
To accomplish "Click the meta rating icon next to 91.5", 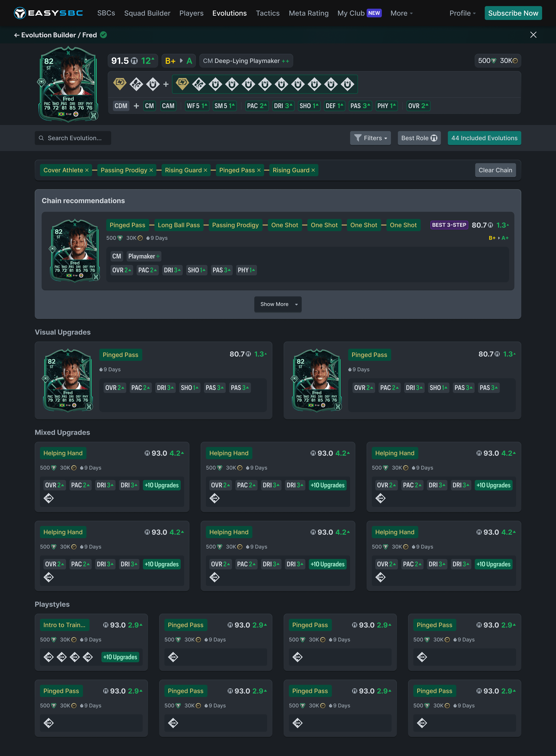I will pyautogui.click(x=134, y=61).
